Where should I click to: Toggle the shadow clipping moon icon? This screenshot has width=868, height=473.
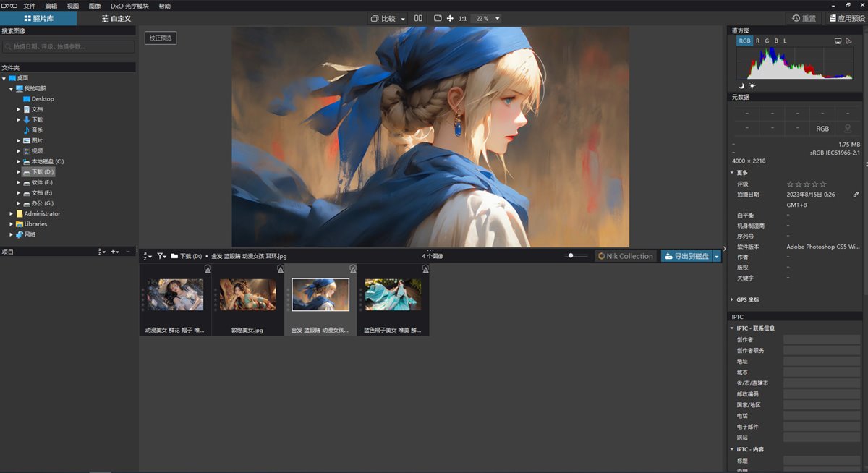pos(741,85)
